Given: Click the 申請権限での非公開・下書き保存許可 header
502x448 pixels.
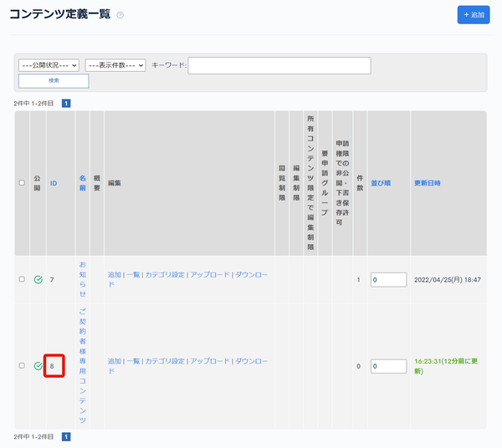Looking at the screenshot, I should coord(342,183).
